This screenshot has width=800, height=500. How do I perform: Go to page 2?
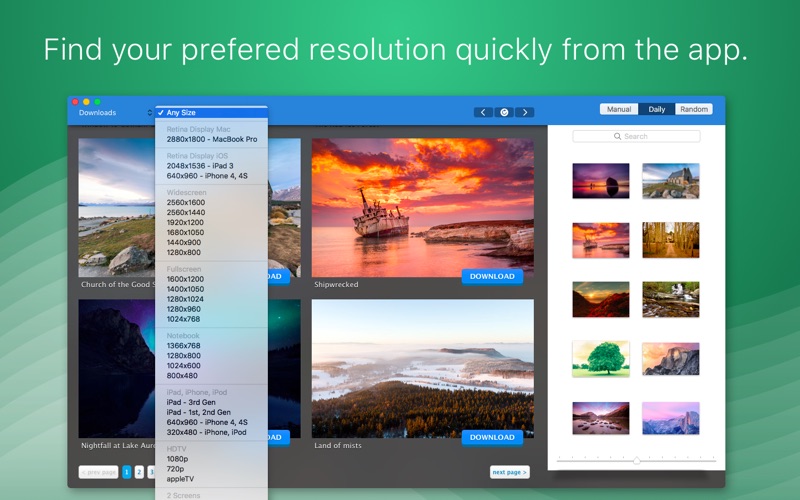pos(139,472)
